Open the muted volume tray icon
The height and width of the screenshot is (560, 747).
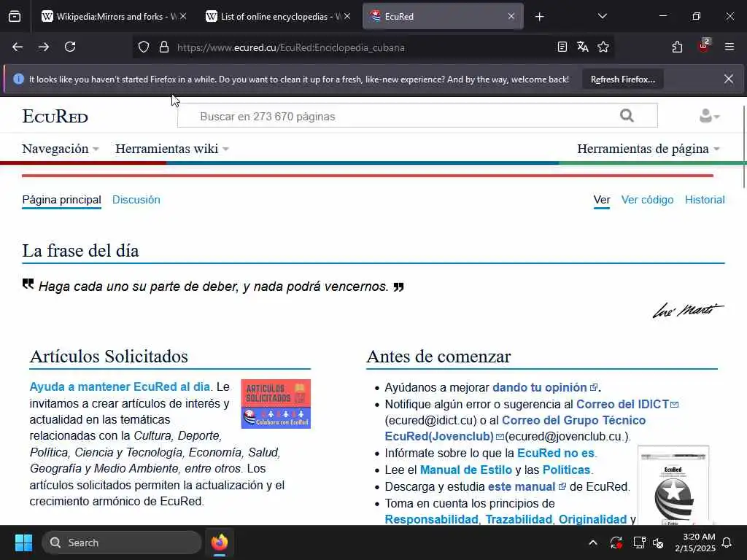tap(658, 542)
